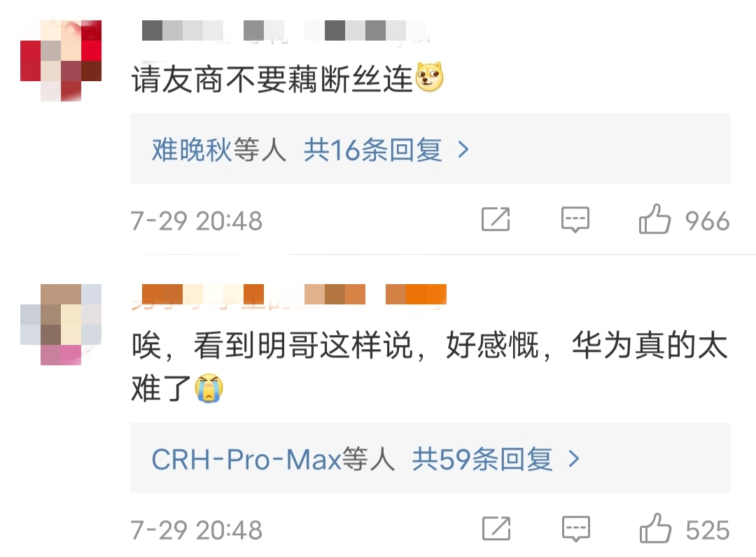The height and width of the screenshot is (557, 756).
Task: Select the comment text 请友商不要藕断丝连
Action: click(x=272, y=78)
